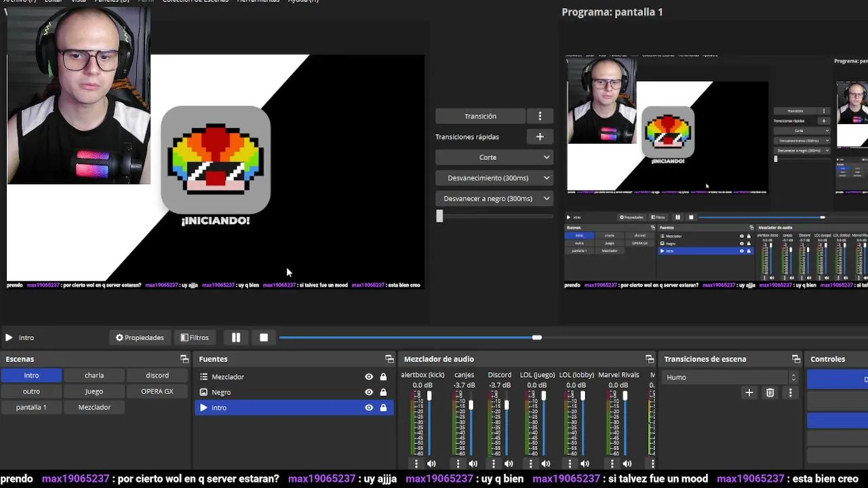
Task: Open the options menu for the Humo transition
Action: click(x=790, y=392)
